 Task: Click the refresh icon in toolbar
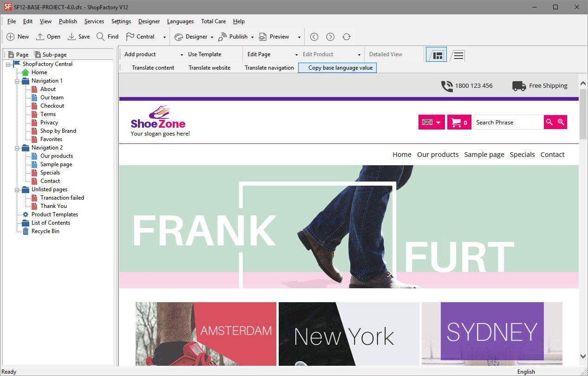[346, 37]
